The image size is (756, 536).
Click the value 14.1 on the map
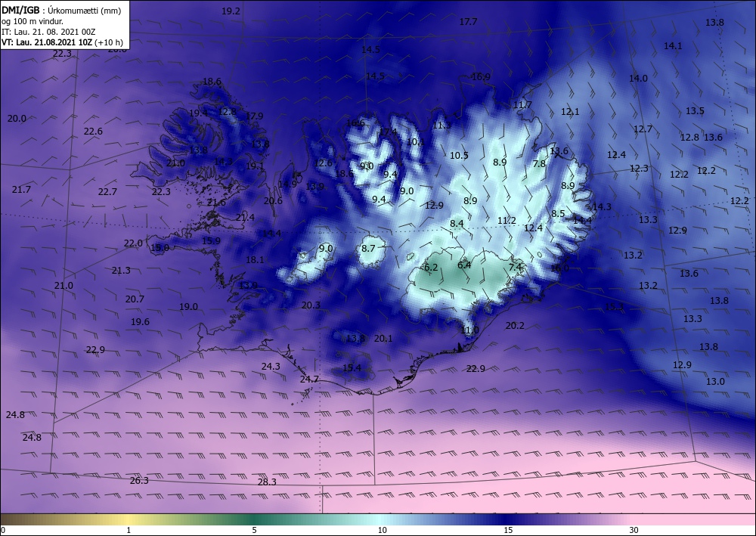(x=673, y=46)
